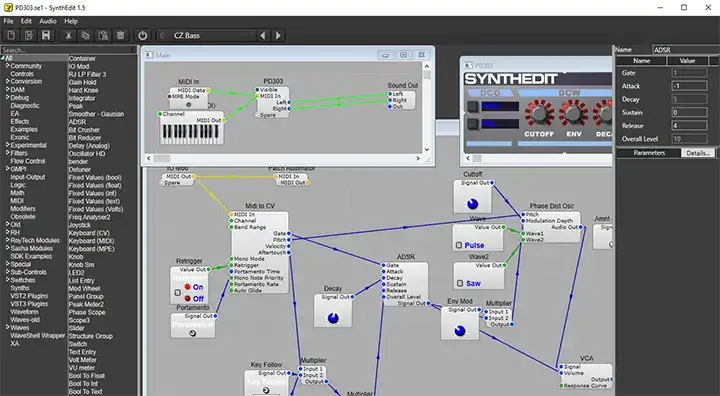
Task: Toggle the upper DCO square button on PD303
Action: [x=472, y=107]
